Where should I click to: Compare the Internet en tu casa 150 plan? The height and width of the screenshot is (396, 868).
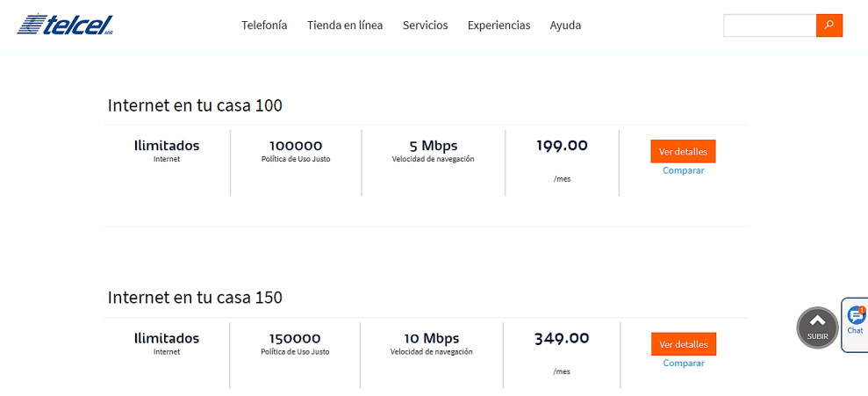tap(683, 364)
